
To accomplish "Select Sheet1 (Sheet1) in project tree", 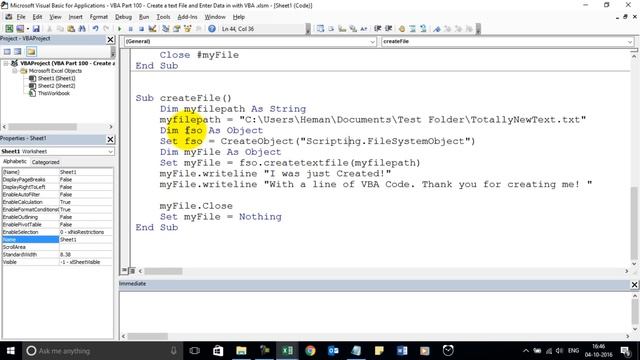I will pyautogui.click(x=56, y=78).
